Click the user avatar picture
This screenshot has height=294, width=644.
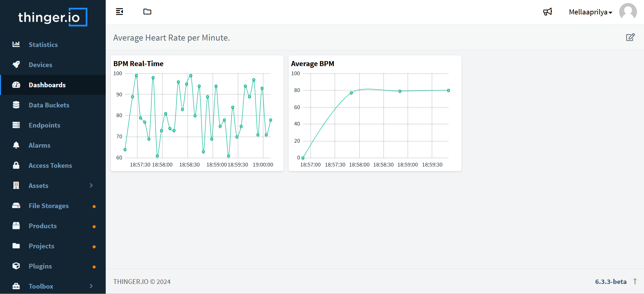[628, 12]
